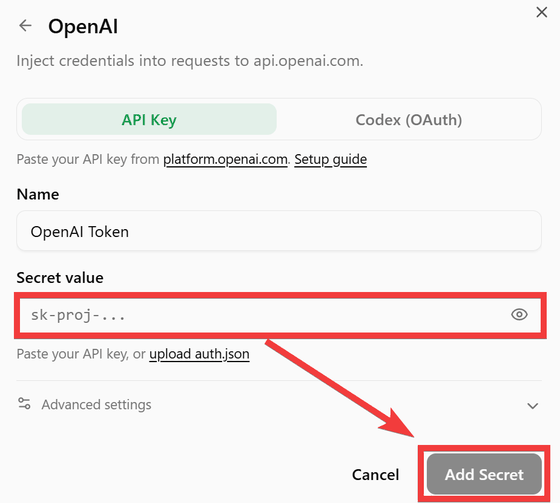Expand Advanced settings via chevron arrow
The height and width of the screenshot is (503, 560).
pos(532,406)
